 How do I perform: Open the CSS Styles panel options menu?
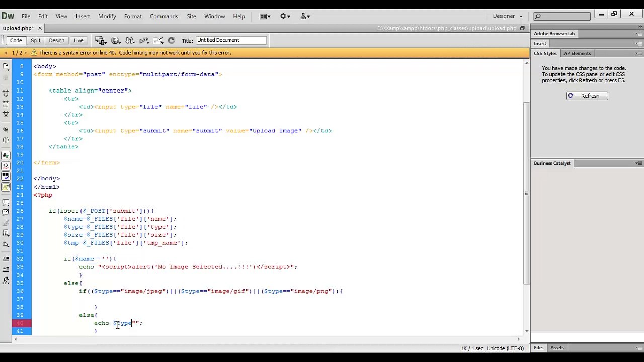(638, 53)
